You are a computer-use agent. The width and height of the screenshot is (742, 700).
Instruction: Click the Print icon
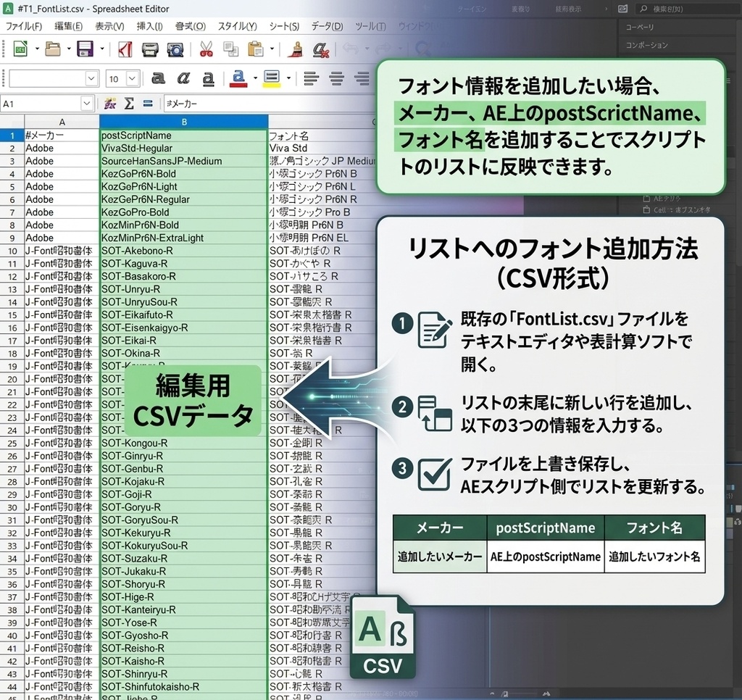(150, 49)
